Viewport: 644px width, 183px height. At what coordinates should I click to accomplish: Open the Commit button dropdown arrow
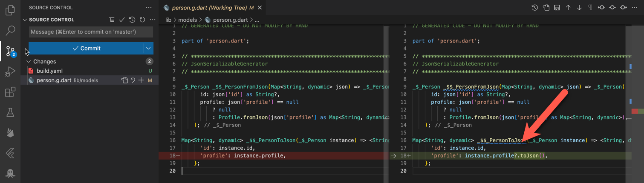click(148, 48)
